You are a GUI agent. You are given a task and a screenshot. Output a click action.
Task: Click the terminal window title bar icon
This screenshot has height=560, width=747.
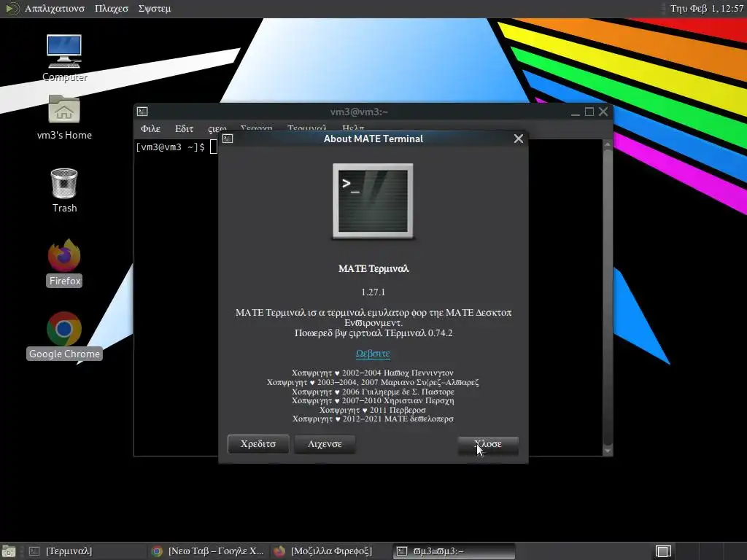pyautogui.click(x=142, y=112)
